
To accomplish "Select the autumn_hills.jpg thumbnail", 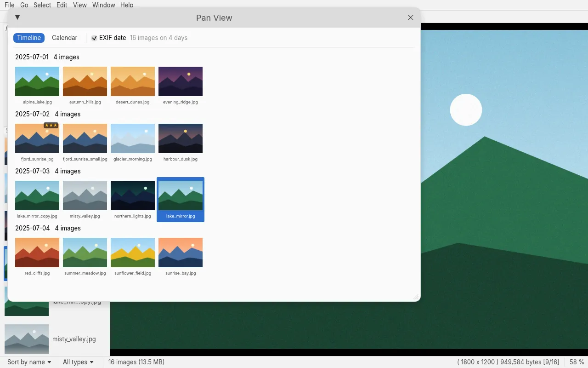I will click(85, 81).
